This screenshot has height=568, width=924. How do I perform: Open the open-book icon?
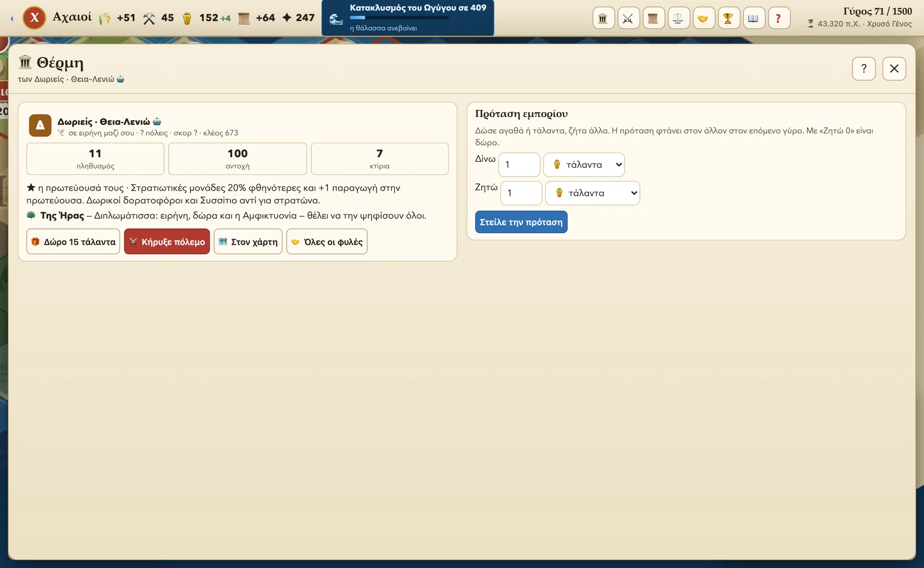[753, 18]
